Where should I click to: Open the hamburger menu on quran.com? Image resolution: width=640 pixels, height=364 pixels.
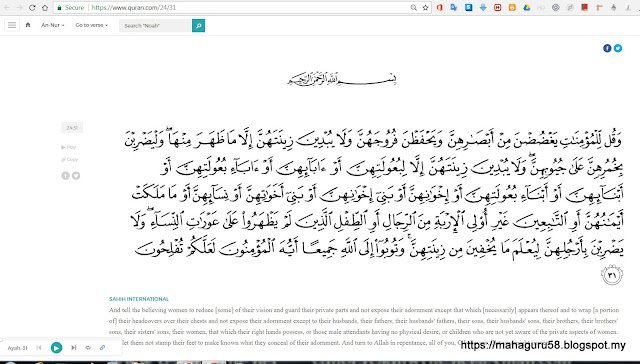(12, 25)
